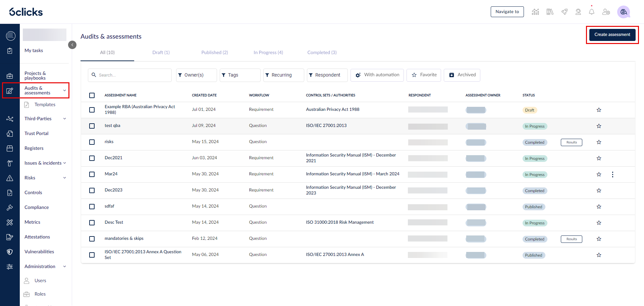
Task: Check the 'Dec2023' row checkbox
Action: [x=92, y=190]
